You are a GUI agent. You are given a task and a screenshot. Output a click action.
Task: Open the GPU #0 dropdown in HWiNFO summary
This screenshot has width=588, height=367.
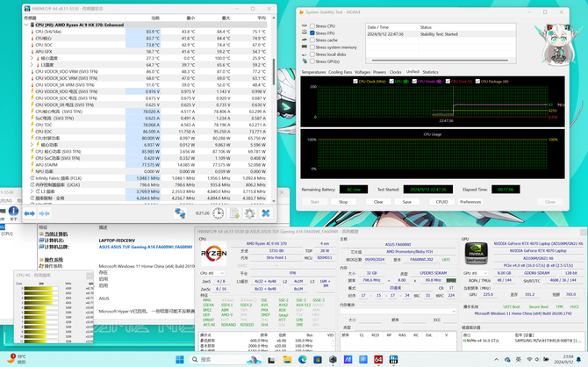pos(476,273)
